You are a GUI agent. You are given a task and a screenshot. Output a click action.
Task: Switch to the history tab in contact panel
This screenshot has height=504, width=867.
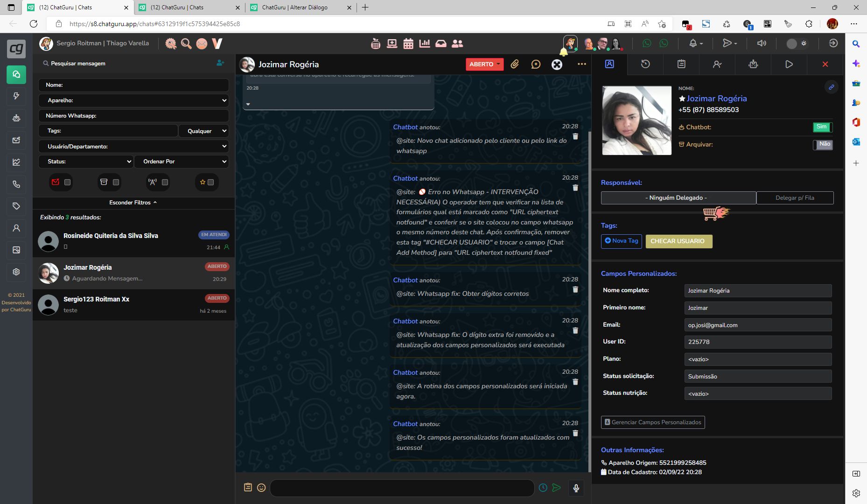click(645, 64)
